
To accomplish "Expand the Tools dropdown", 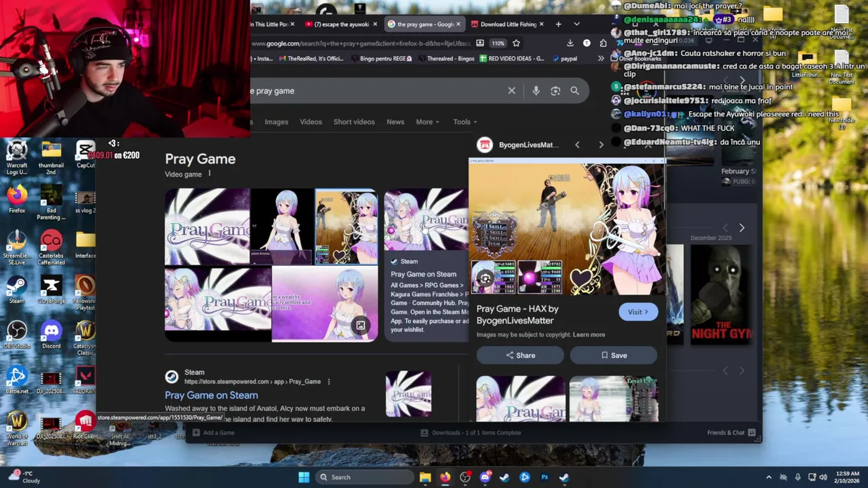I will (465, 122).
